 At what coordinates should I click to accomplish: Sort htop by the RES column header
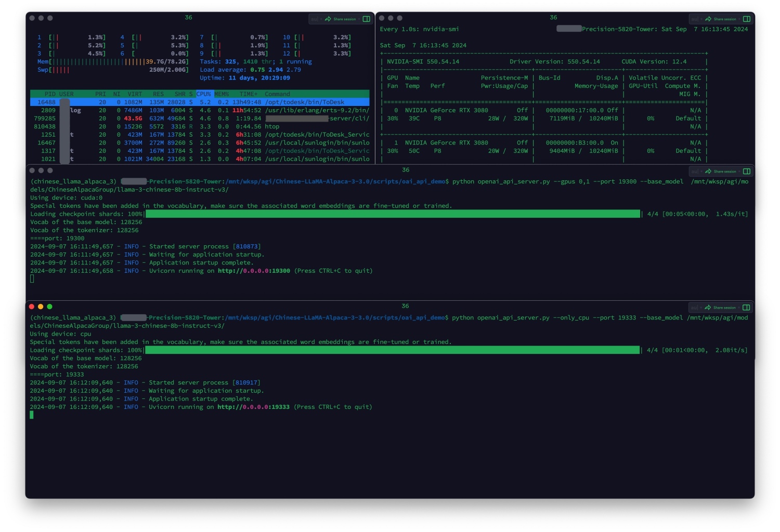click(x=158, y=94)
